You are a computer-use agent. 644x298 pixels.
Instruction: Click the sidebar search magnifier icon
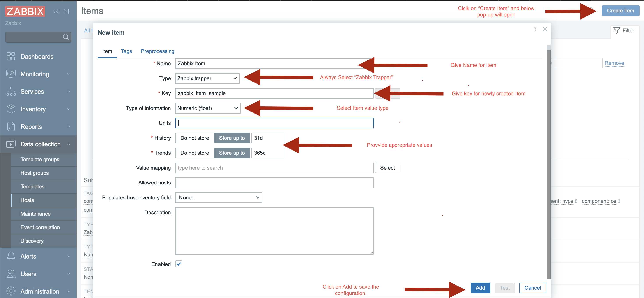coord(66,37)
